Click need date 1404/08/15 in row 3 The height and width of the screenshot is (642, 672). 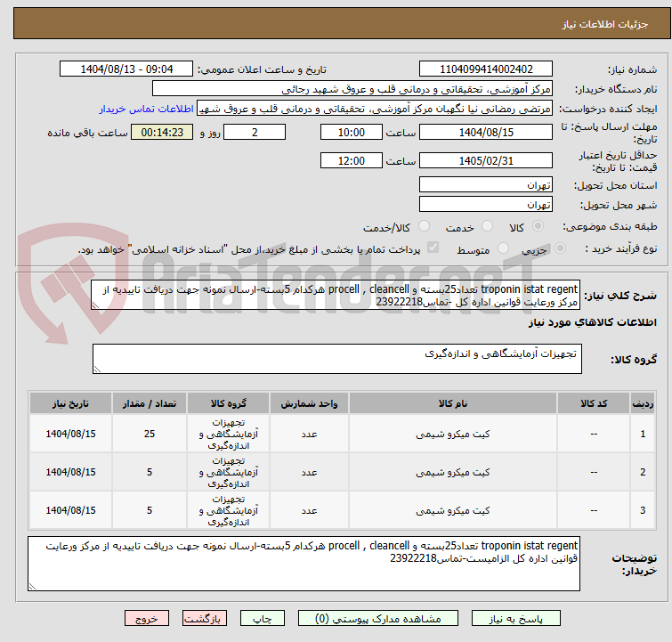70,510
